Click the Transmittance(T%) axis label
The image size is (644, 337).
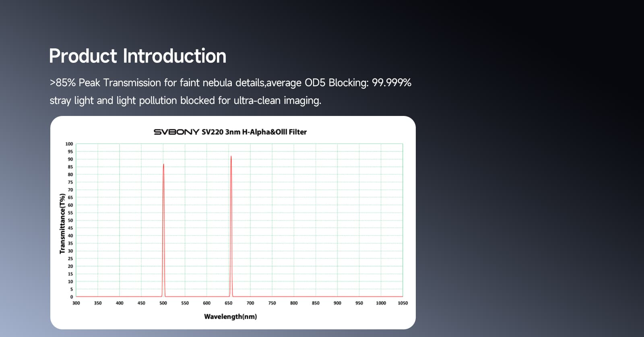pos(62,224)
